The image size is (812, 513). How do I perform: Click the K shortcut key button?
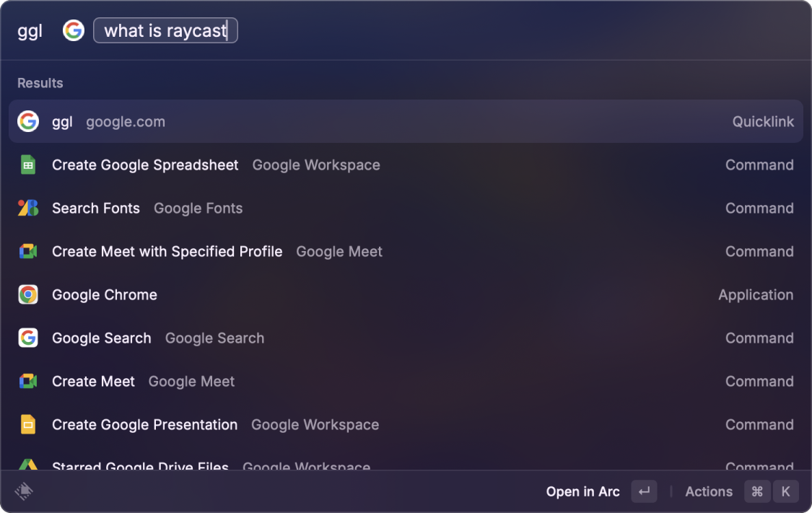785,491
